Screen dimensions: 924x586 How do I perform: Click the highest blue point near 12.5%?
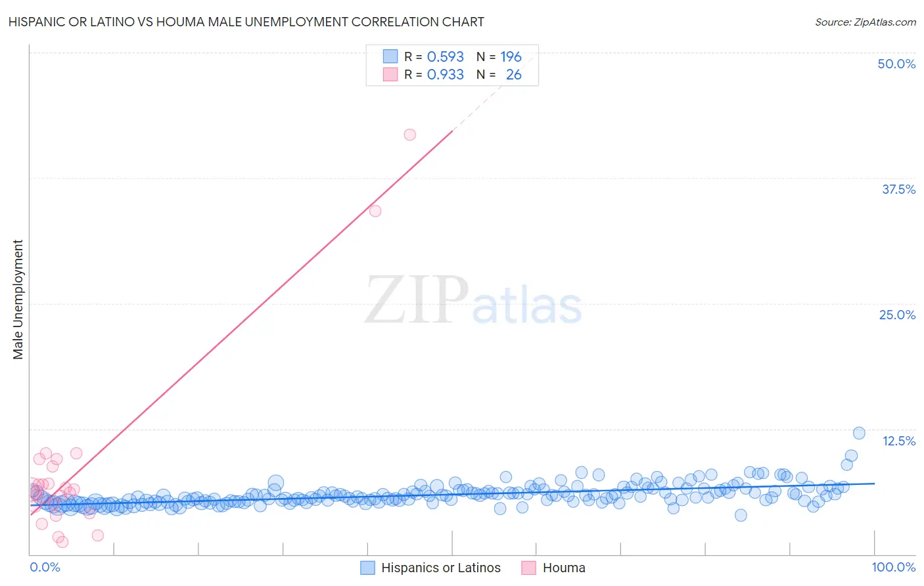point(859,433)
